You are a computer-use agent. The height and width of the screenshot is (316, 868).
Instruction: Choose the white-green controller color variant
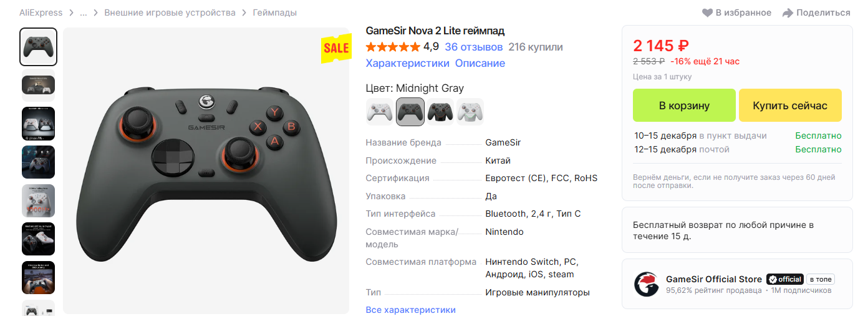(x=470, y=112)
